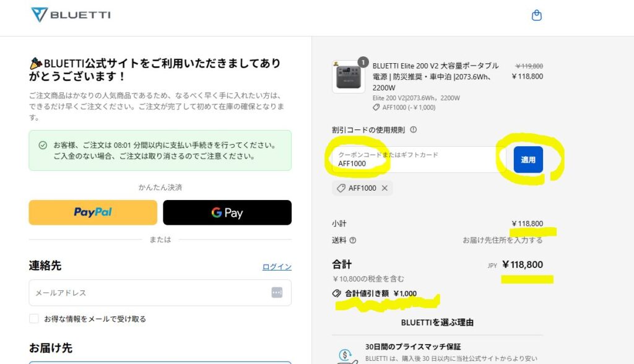Viewport: 634px width, 364px height.
Task: Click the BLUETTI Elite 200 V2 product thumbnail
Action: pos(349,77)
